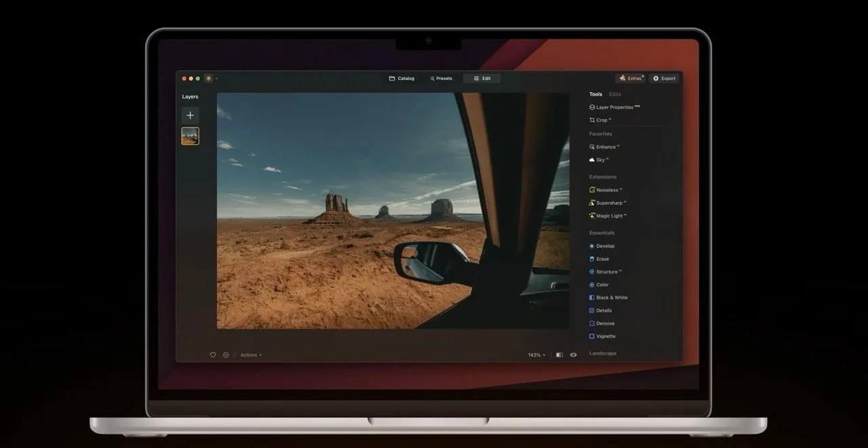868x448 pixels.
Task: Click the Export button
Action: coord(664,79)
